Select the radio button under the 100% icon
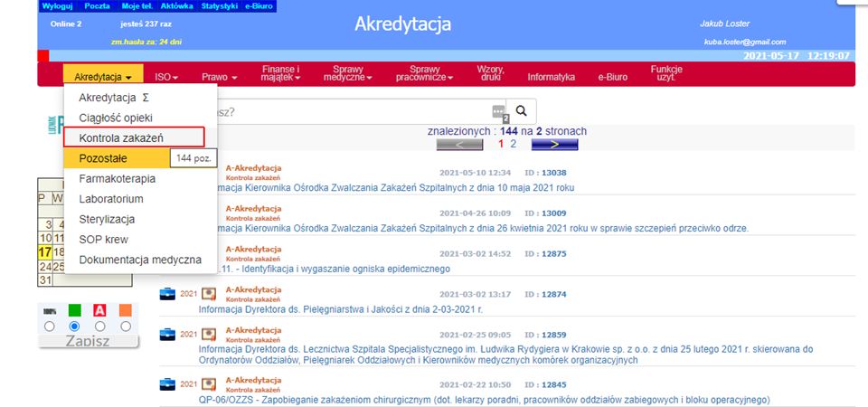The image size is (868, 407). pos(50,326)
